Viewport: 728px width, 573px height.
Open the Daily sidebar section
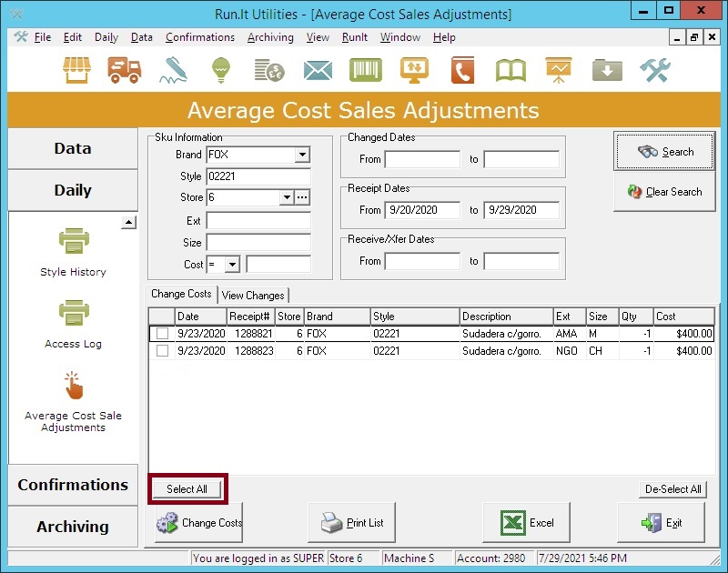73,190
